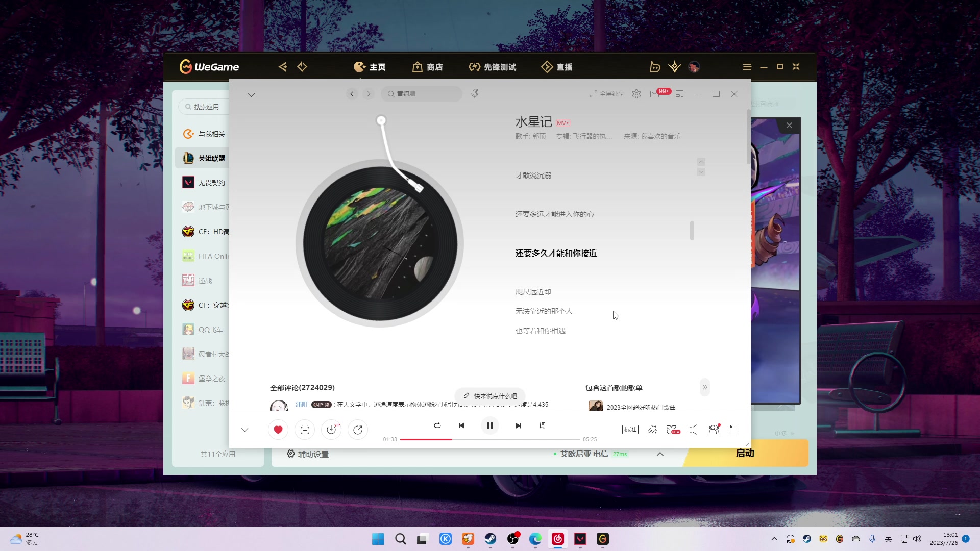Click the music search field

[422, 94]
